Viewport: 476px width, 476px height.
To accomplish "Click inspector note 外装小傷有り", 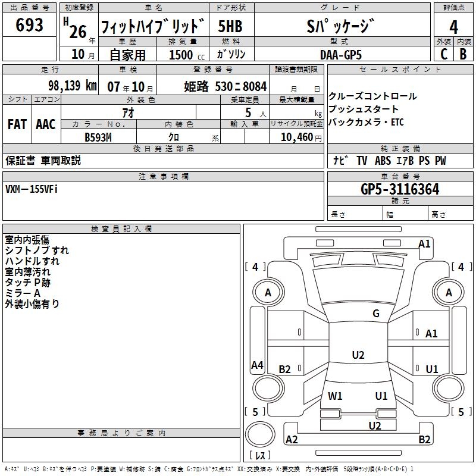I will click(x=32, y=304).
